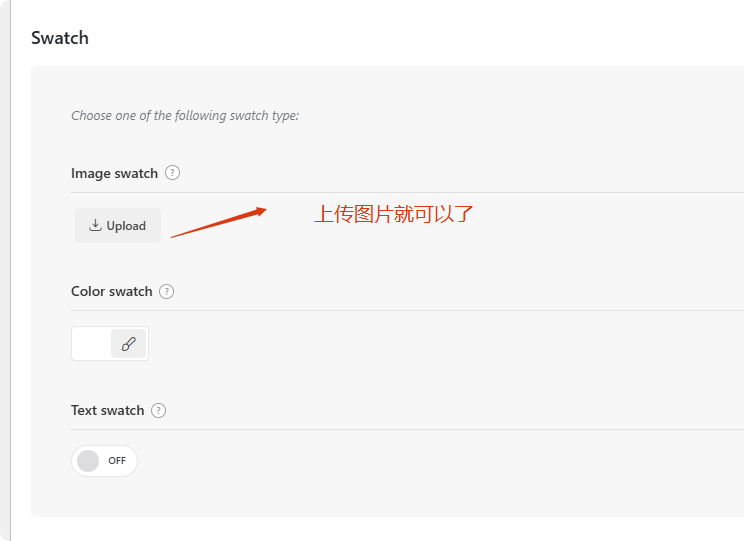The image size is (744, 541).
Task: Click the red arrow pointing from Upload
Action: tap(218, 223)
